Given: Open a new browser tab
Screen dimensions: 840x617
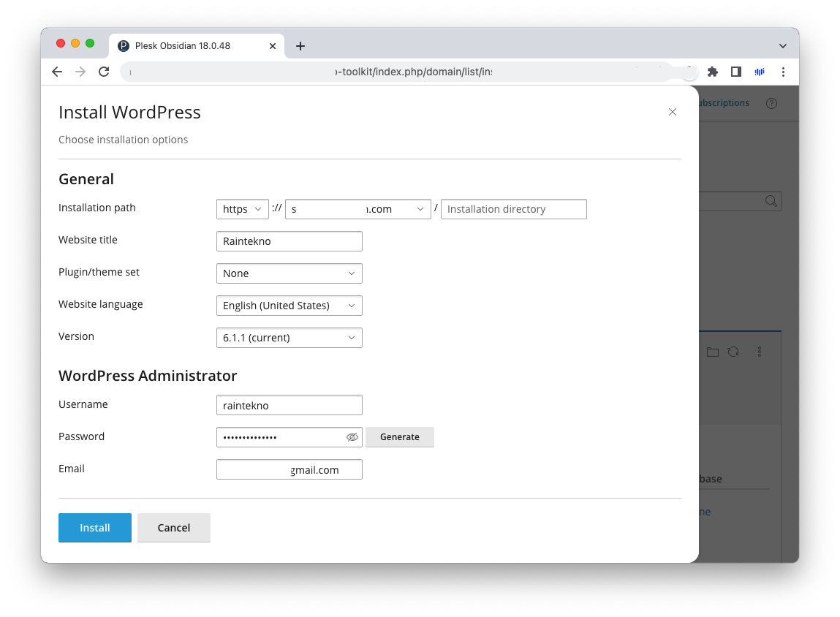Looking at the screenshot, I should [x=300, y=46].
